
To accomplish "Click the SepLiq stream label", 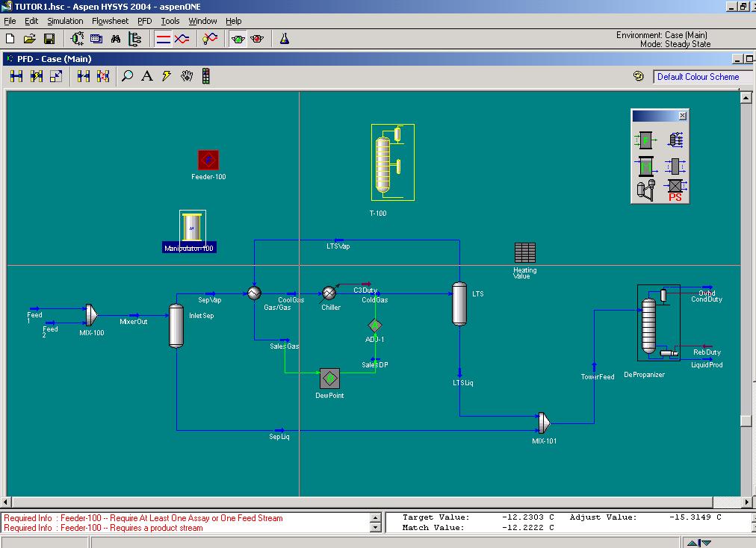I will coord(279,437).
